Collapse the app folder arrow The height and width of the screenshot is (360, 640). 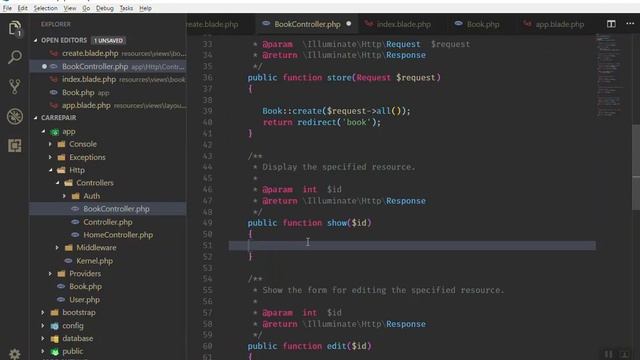point(43,131)
